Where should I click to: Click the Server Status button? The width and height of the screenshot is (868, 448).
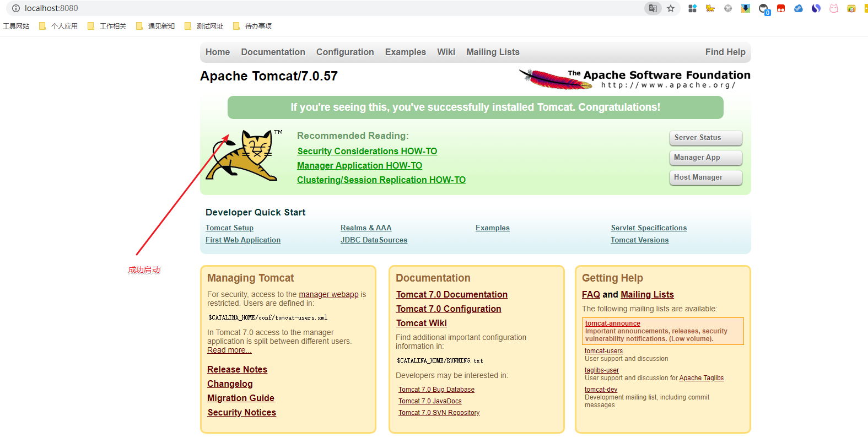[x=705, y=138]
